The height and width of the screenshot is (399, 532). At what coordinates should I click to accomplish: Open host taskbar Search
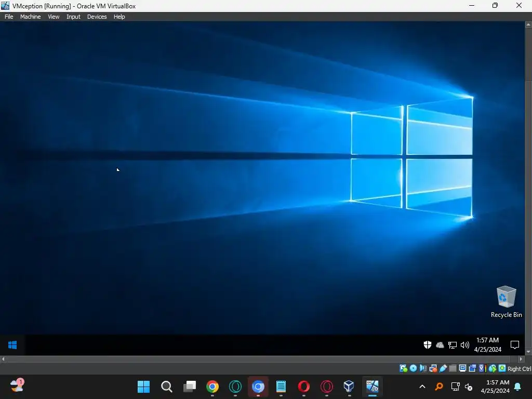point(167,387)
